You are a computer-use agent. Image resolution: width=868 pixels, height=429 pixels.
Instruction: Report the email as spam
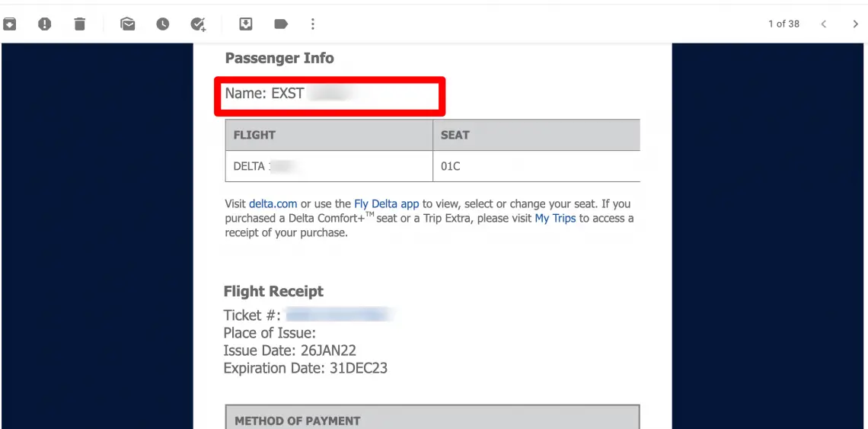tap(44, 24)
